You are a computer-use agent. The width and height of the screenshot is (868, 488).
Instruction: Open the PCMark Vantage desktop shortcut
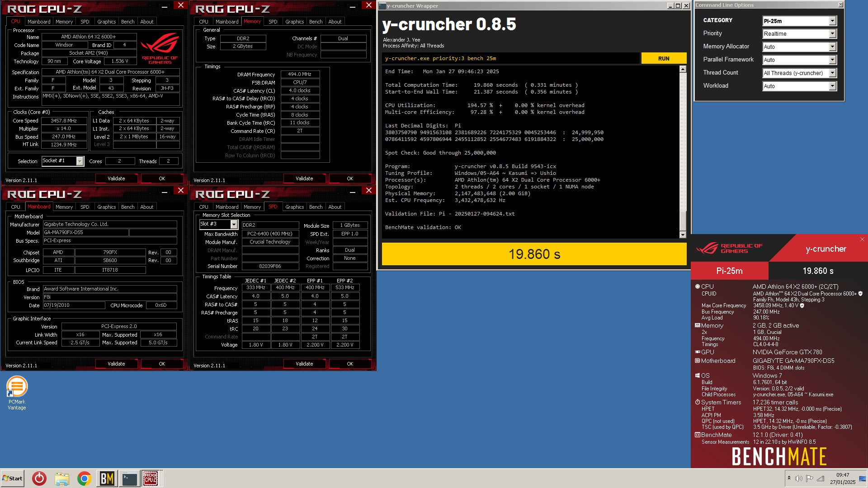17,392
